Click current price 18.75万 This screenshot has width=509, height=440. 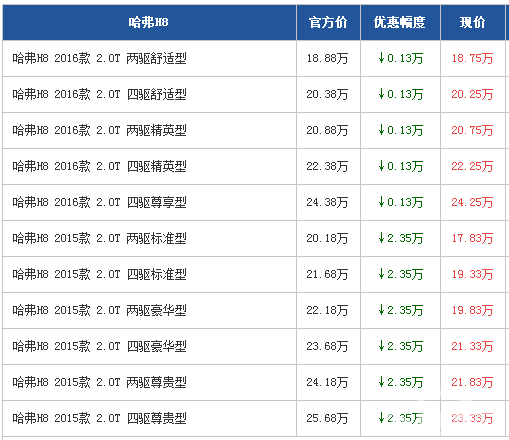472,58
